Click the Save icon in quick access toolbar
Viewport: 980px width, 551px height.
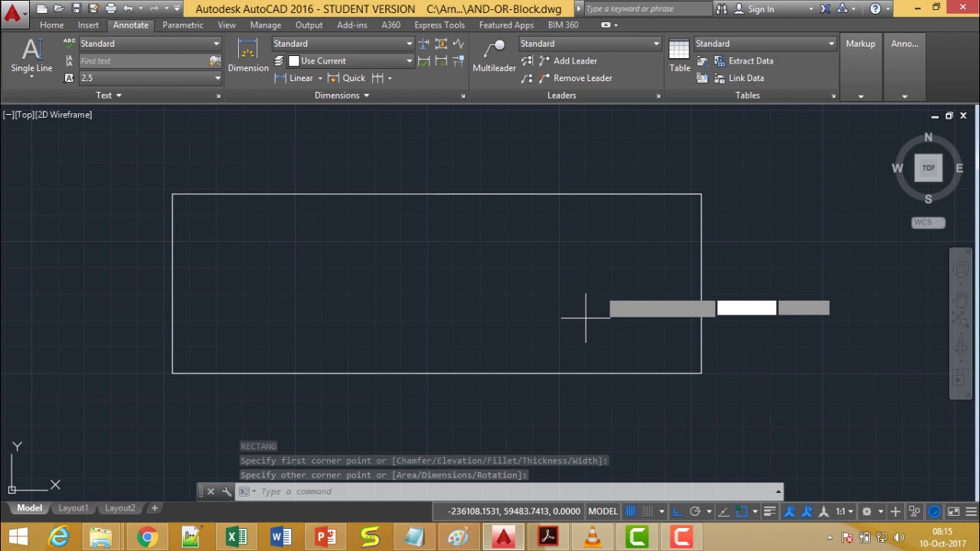pyautogui.click(x=76, y=8)
